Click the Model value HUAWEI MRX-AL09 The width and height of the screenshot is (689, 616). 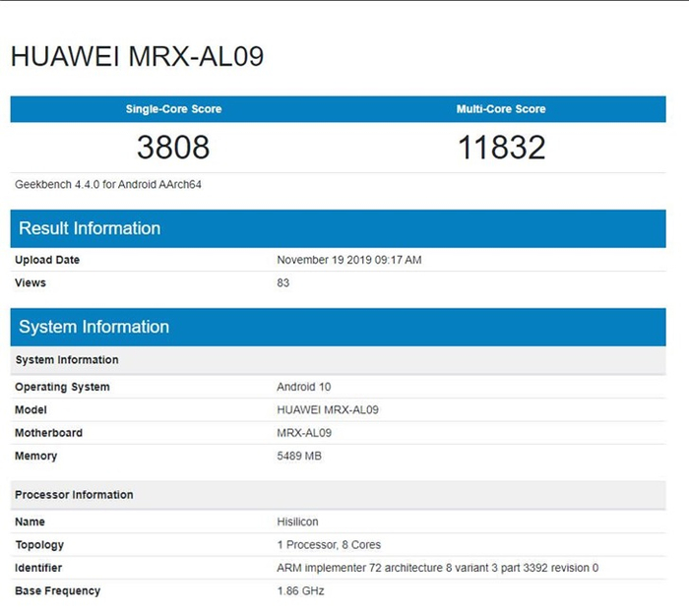(328, 409)
